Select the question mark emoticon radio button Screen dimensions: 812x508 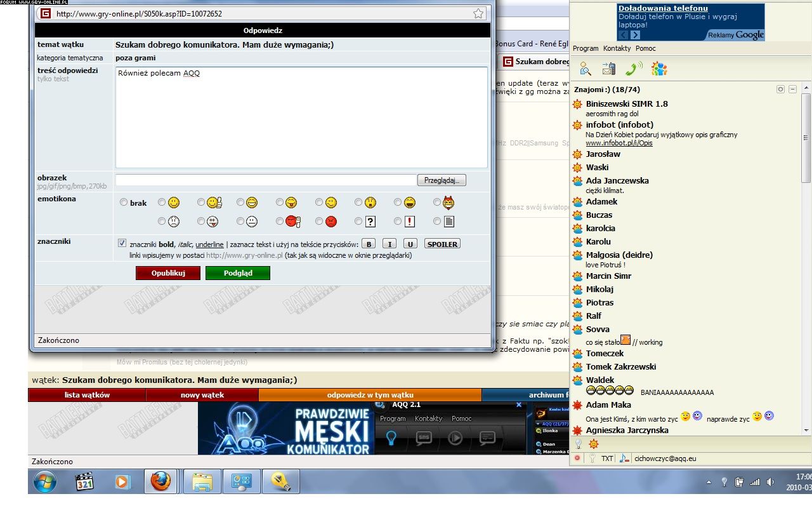(x=358, y=222)
